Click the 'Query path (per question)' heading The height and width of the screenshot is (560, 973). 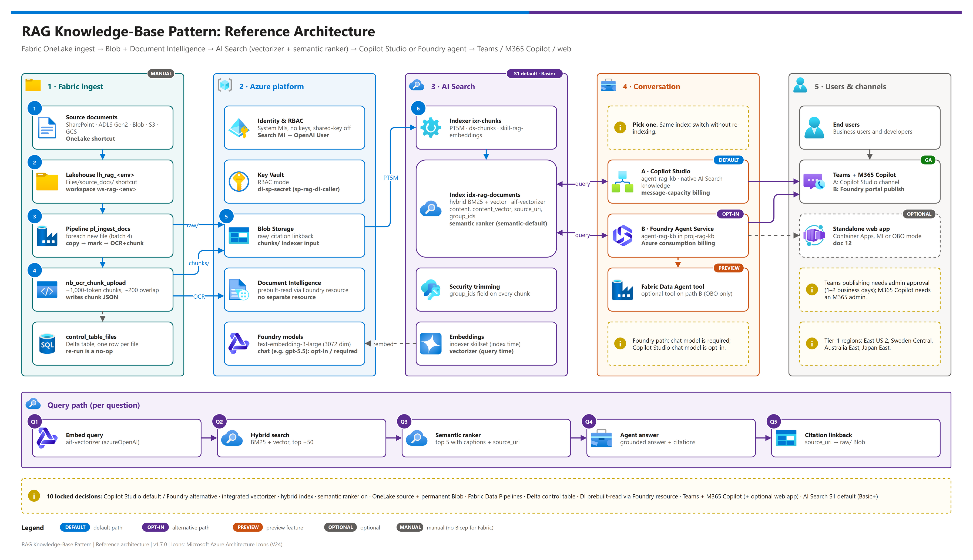pos(93,405)
